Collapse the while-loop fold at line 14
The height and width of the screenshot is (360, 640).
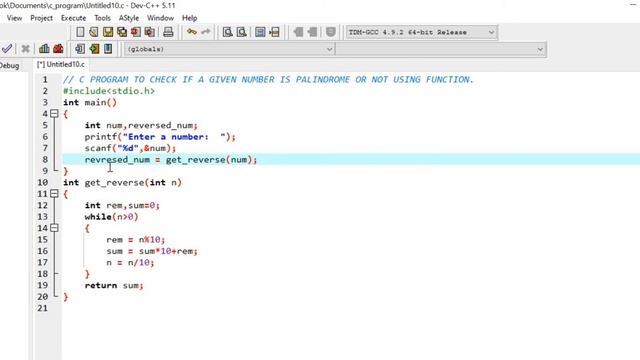tap(54, 228)
